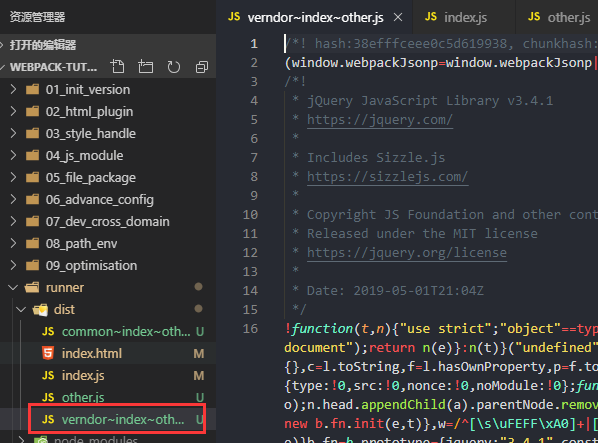
Task: Expand the 06_advance_config folder chevron
Action: [x=13, y=199]
